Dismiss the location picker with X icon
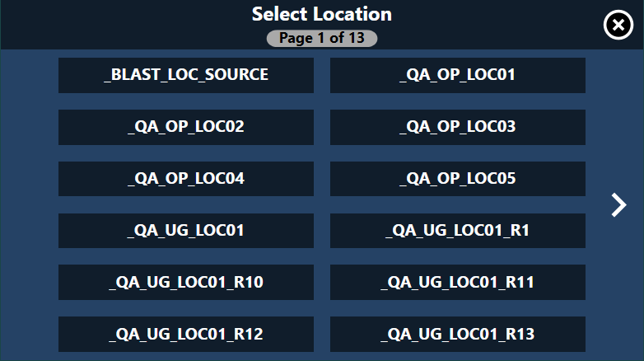 [x=618, y=25]
